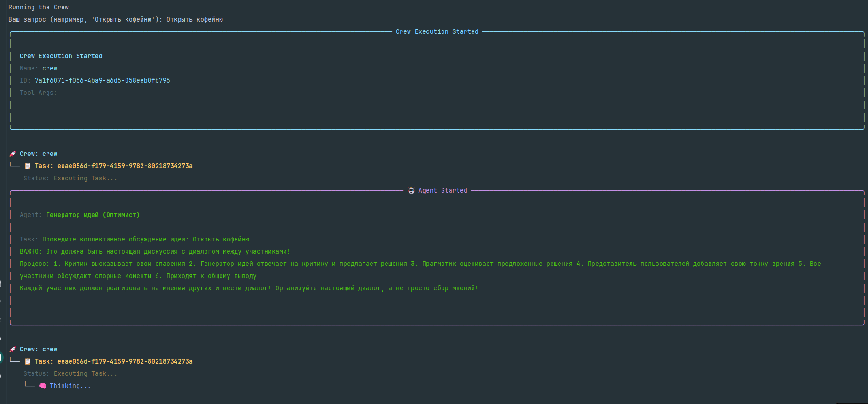Select the Task ID text just above Thinking
The width and height of the screenshot is (868, 404).
click(x=125, y=362)
